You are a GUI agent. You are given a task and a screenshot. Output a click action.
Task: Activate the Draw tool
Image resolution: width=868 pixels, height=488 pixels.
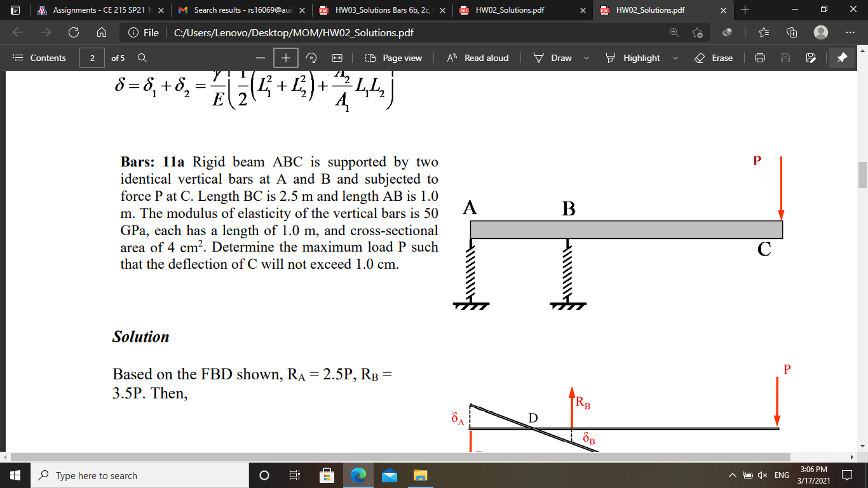553,58
